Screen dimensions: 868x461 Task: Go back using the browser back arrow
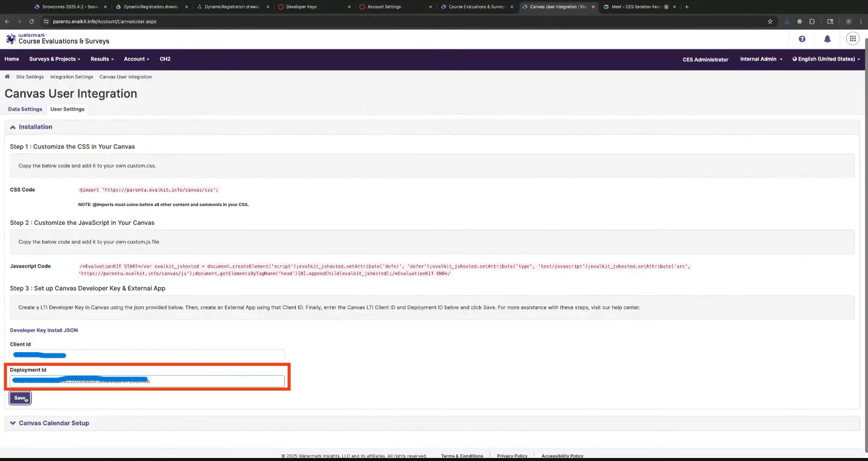coord(7,21)
